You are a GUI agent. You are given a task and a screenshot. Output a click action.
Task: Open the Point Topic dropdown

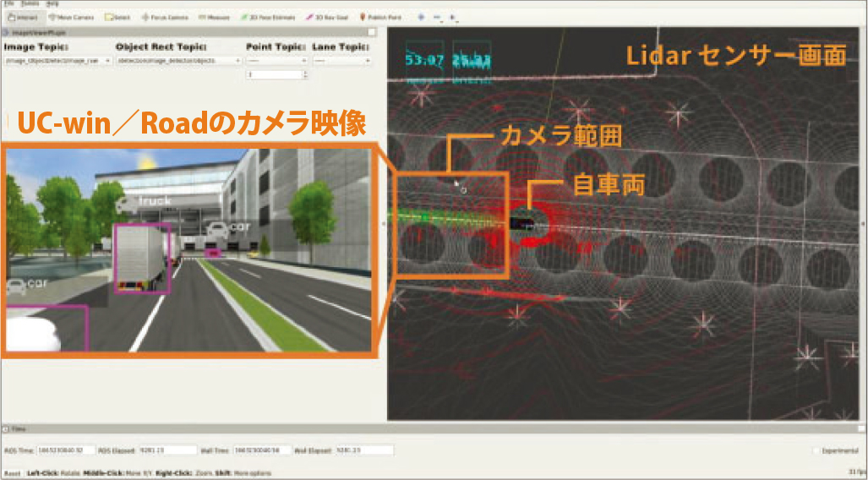(276, 61)
